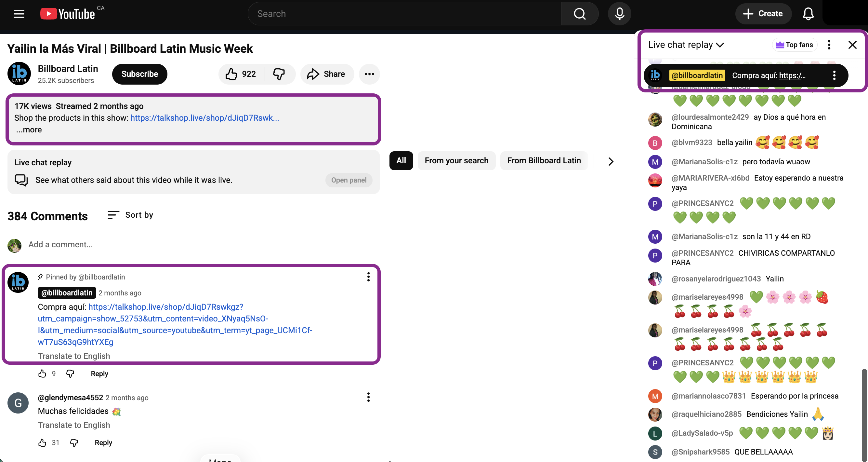Screen dimensions: 868x462
Task: Select From Billboard Latin chip
Action: point(544,160)
